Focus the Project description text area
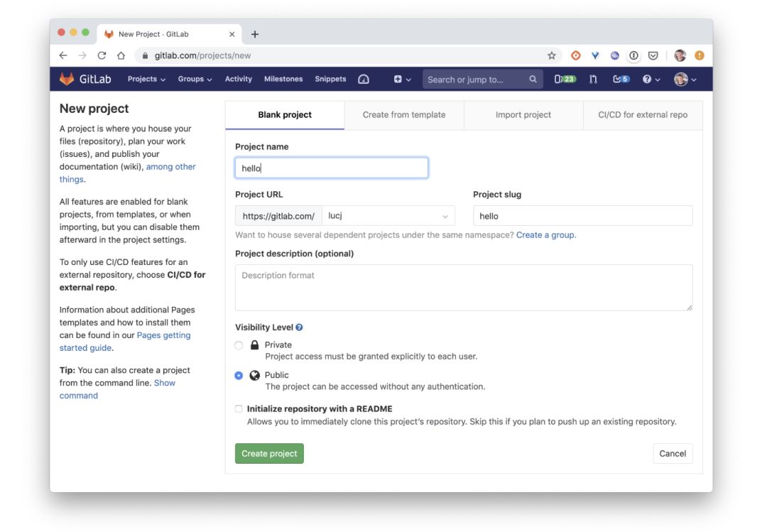Viewport: 767px width, 532px height. point(464,288)
